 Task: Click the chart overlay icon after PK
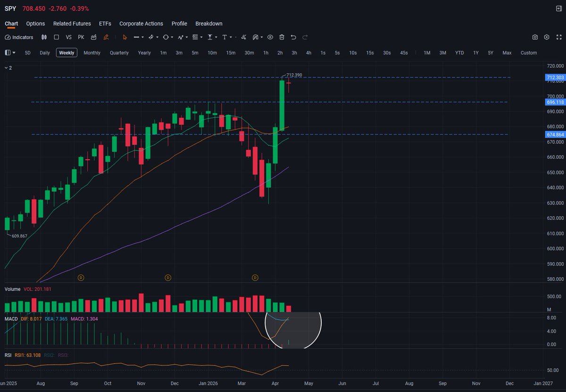click(94, 37)
